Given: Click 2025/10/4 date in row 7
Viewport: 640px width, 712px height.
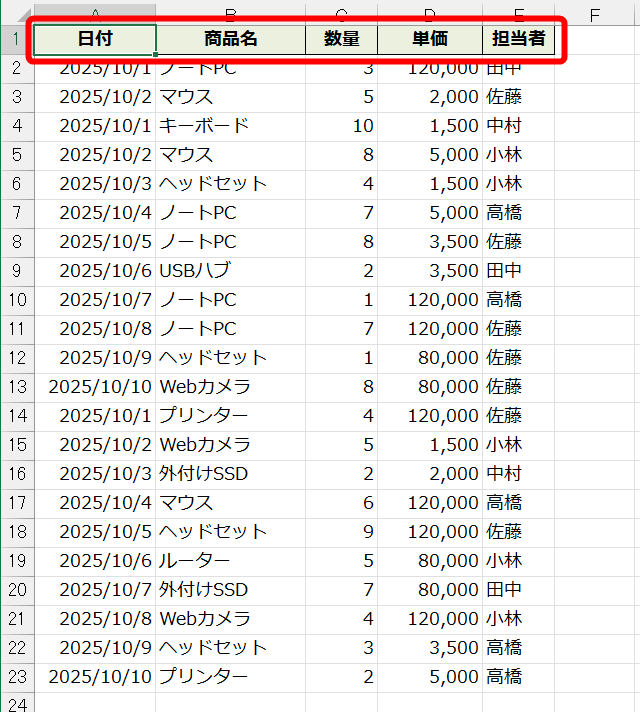Looking at the screenshot, I should click(x=95, y=213).
